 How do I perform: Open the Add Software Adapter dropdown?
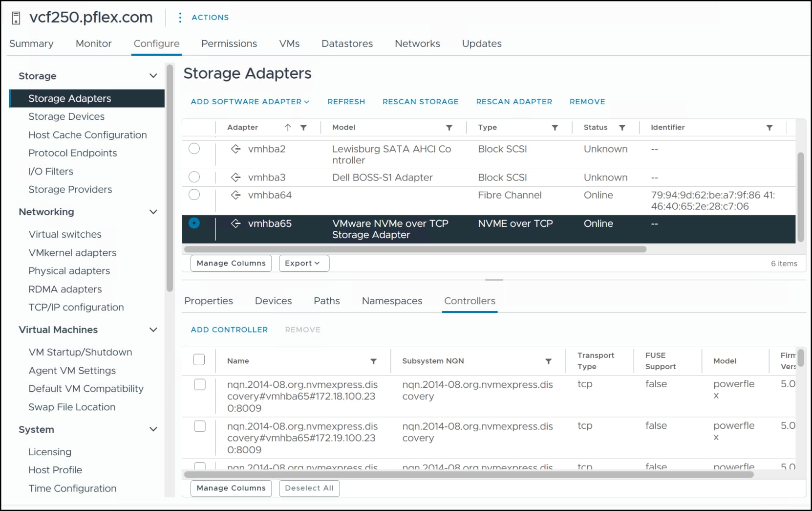pyautogui.click(x=250, y=102)
